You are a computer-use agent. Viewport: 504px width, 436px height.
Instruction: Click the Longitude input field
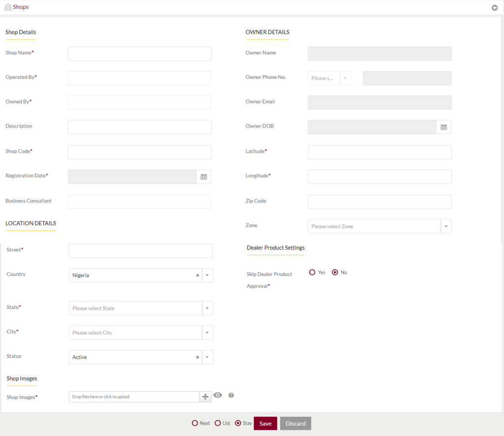point(379,177)
